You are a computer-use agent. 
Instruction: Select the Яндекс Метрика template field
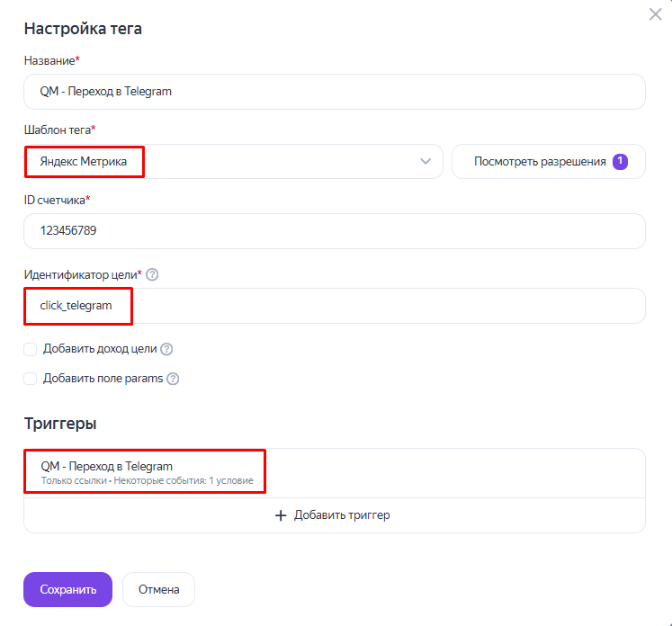pos(233,162)
